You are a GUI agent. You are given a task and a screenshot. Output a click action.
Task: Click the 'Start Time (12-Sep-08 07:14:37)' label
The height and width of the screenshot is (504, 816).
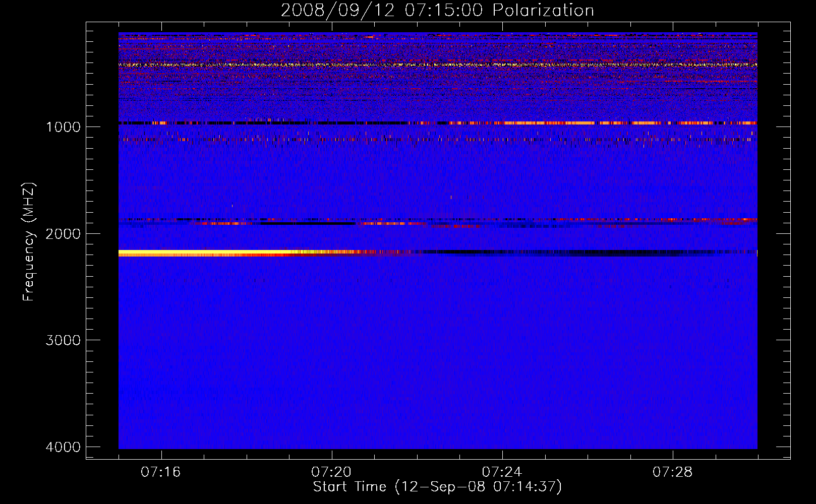click(x=437, y=487)
